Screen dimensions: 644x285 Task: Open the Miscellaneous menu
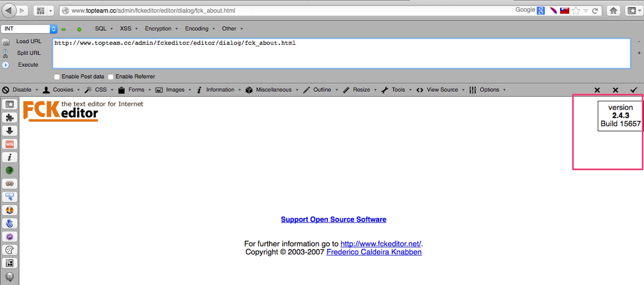tap(272, 90)
